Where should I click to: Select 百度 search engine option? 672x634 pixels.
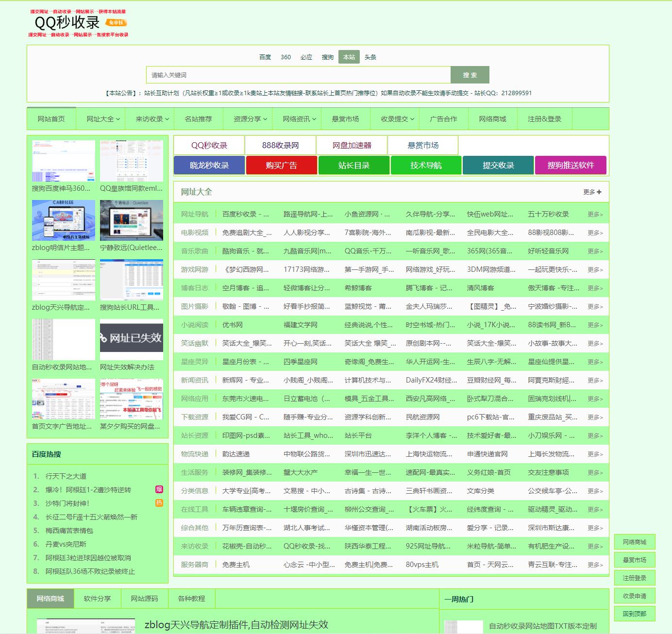coord(265,57)
